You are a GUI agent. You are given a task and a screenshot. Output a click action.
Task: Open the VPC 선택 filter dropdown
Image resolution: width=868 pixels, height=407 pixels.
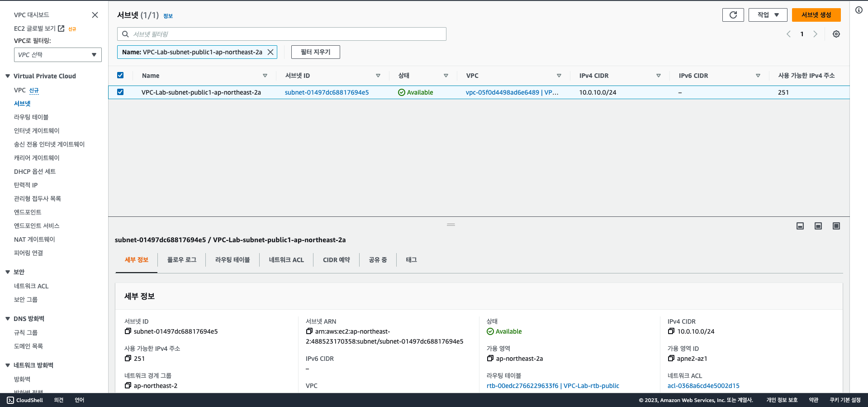58,55
